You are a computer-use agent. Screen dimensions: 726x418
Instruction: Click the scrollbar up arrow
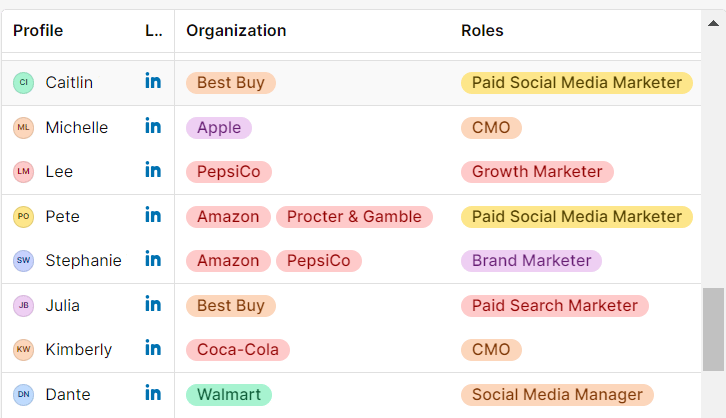(x=713, y=23)
